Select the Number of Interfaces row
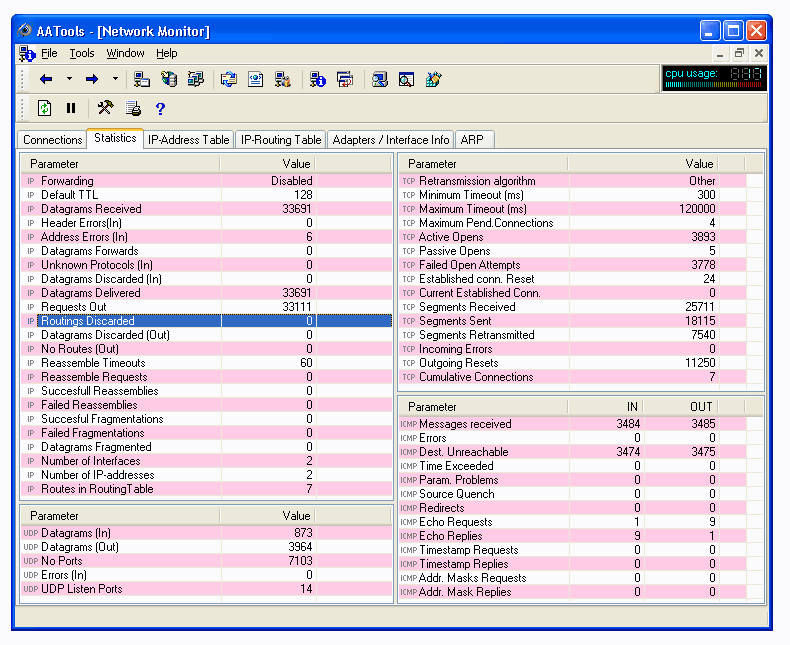The height and width of the screenshot is (645, 790). 207,461
